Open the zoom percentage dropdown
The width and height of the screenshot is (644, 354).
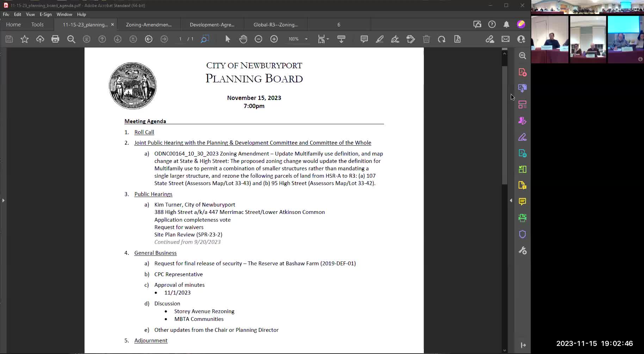(x=306, y=39)
